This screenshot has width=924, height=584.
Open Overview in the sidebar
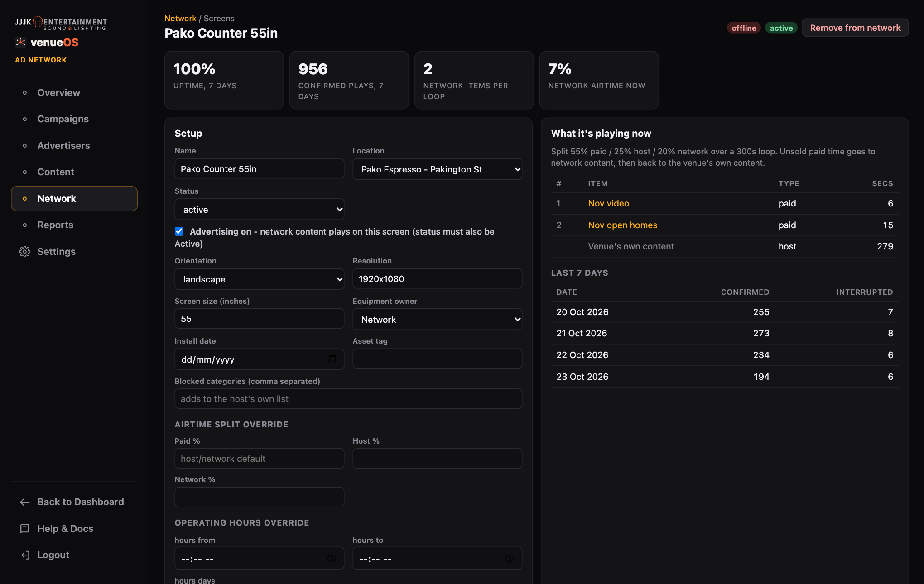[74, 93]
